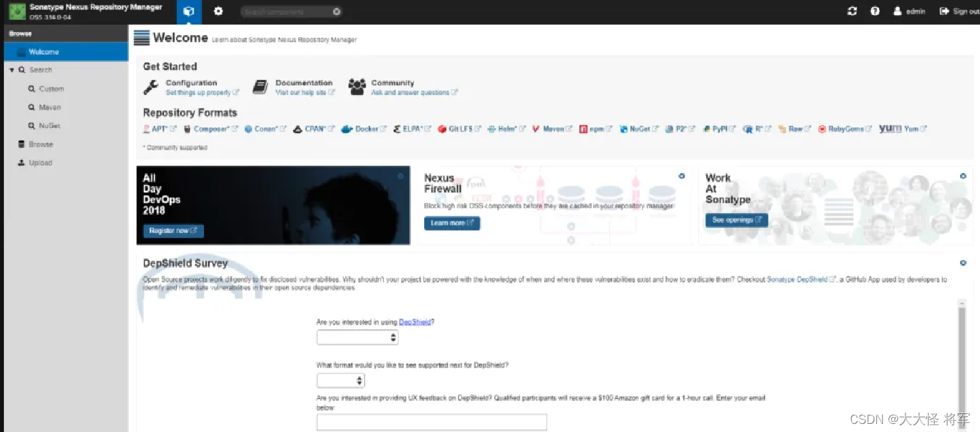Clear the search components field
Screen dimensions: 980x432
(337, 12)
